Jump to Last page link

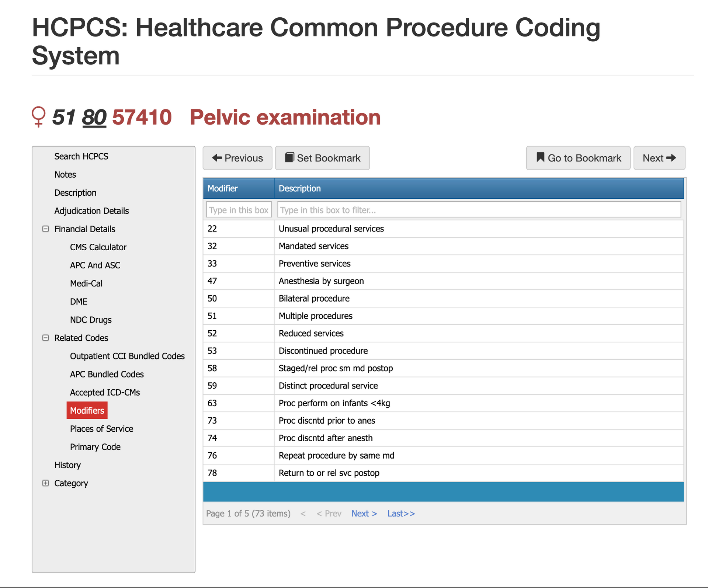[x=401, y=514]
